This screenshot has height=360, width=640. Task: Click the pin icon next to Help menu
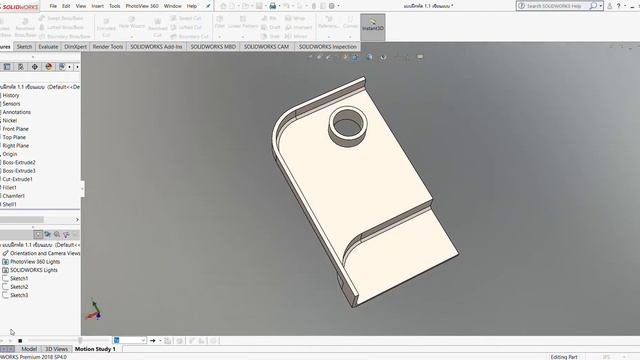pos(208,6)
